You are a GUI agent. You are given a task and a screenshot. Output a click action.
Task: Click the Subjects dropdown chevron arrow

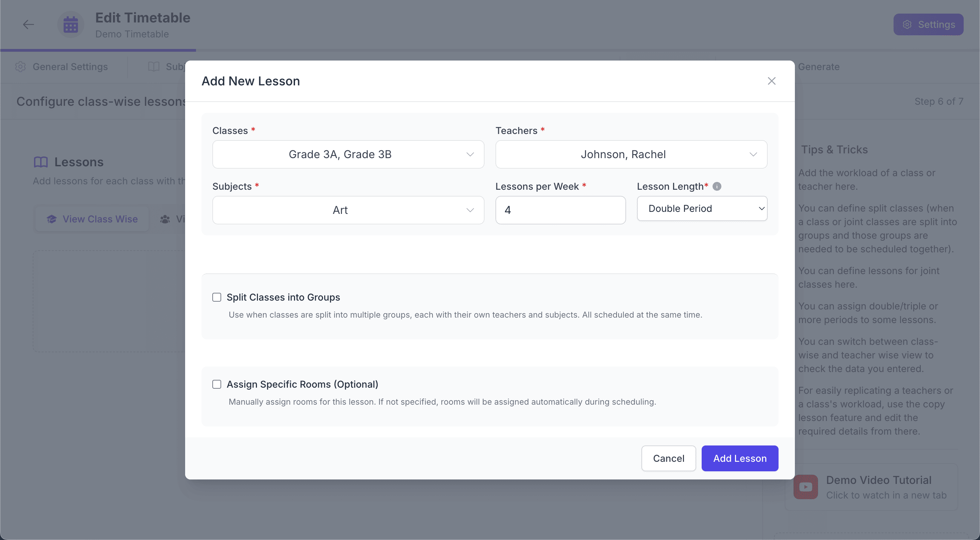pyautogui.click(x=470, y=210)
